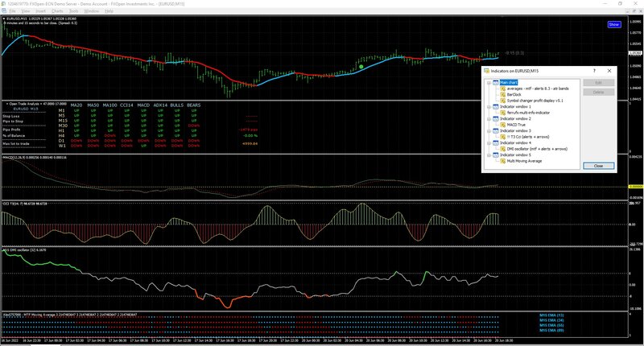Viewport: 644px width, 346px height.
Task: Click the W1 timeframe row label
Action: pos(62,146)
